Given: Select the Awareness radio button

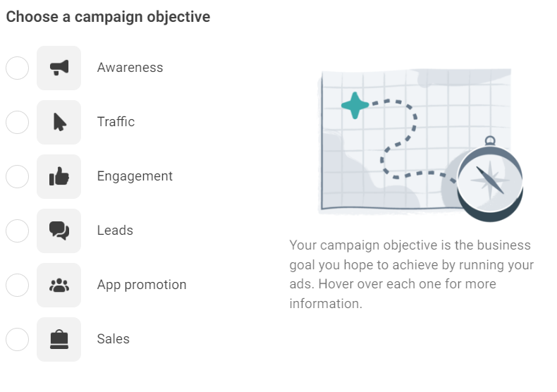Looking at the screenshot, I should coord(17,68).
